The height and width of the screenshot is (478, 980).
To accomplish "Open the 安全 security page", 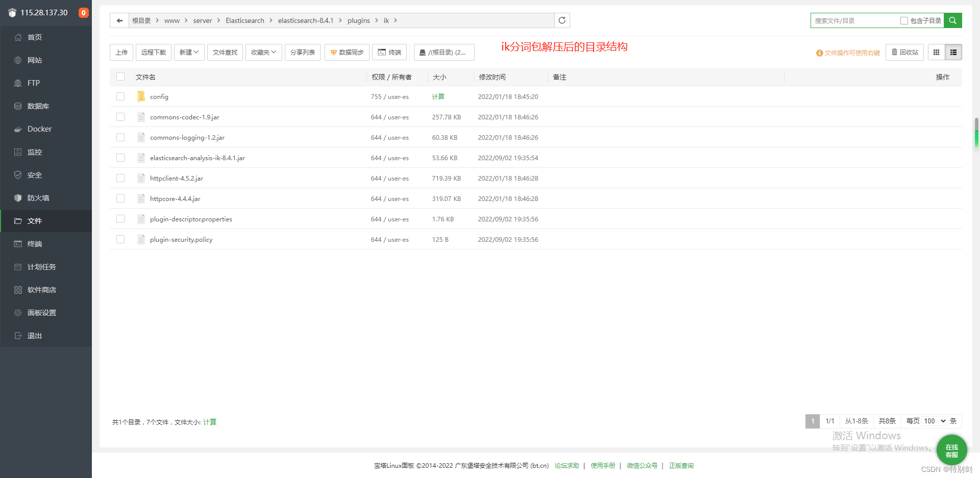I will click(x=46, y=175).
